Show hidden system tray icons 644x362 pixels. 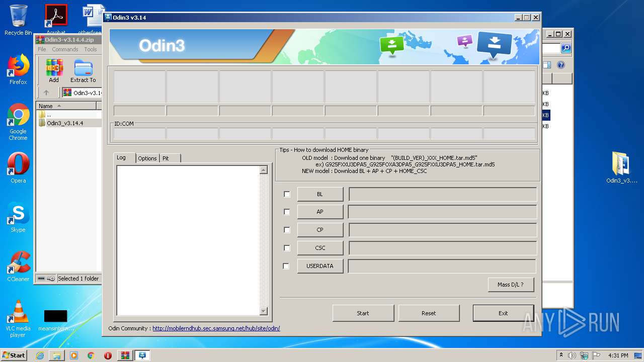[561, 355]
